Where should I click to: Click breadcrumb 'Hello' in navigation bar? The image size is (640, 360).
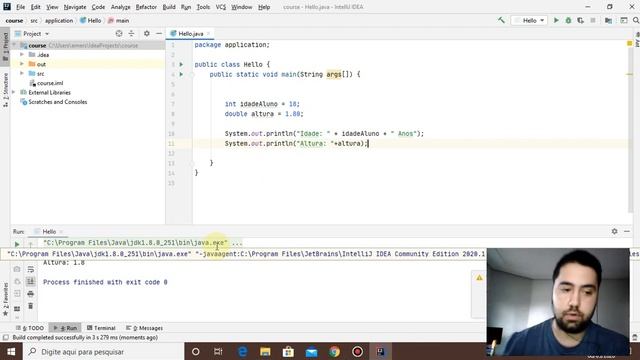(x=91, y=20)
